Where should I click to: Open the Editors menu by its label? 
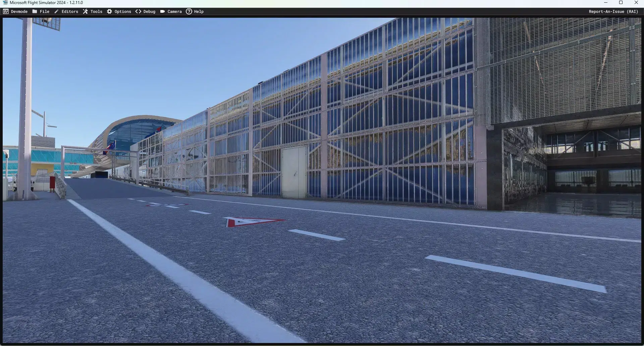click(70, 11)
